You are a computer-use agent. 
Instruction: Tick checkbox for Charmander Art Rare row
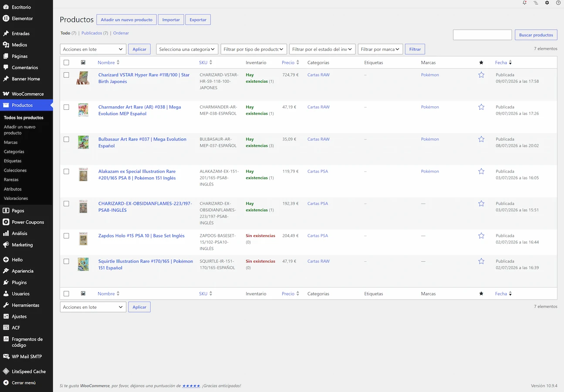click(66, 107)
